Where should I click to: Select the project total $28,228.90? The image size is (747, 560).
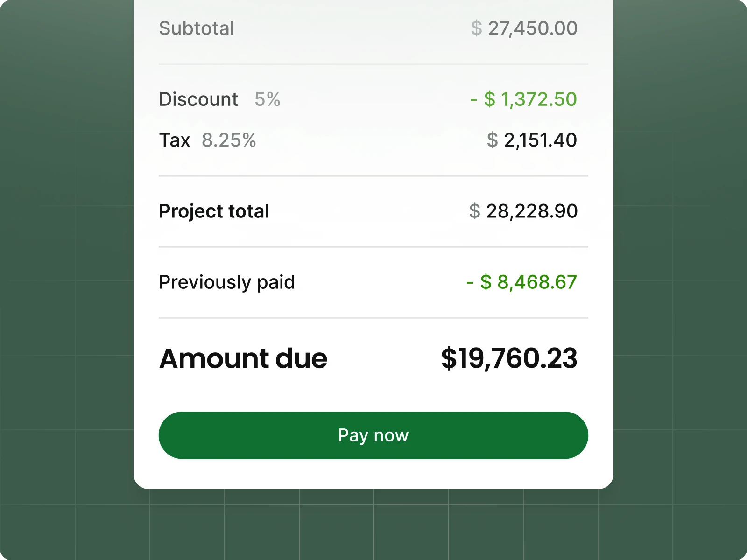[x=523, y=211]
